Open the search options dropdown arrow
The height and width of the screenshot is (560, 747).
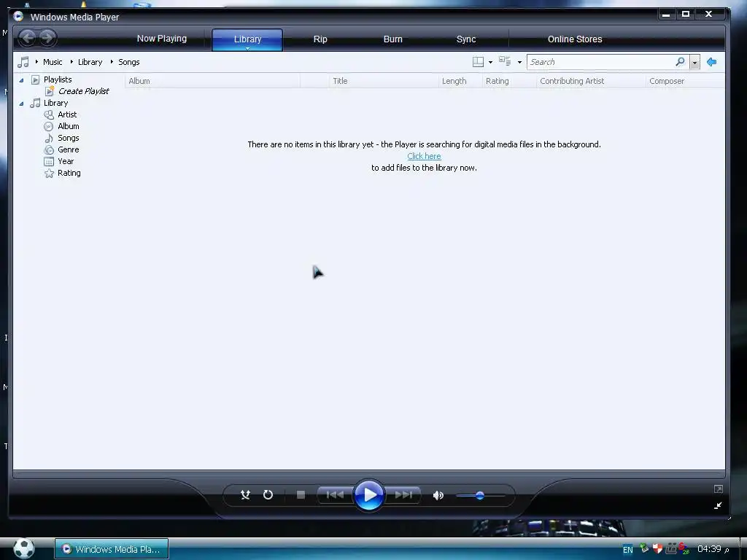click(x=694, y=63)
